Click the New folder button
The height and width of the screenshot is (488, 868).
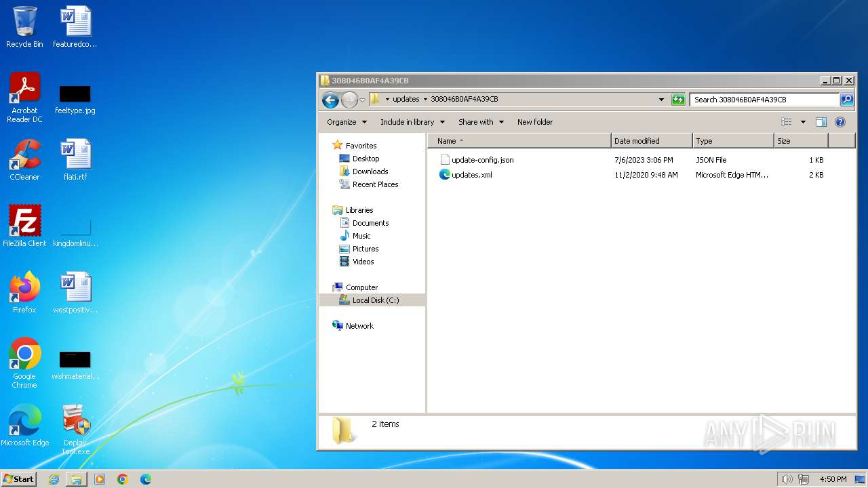coord(534,122)
